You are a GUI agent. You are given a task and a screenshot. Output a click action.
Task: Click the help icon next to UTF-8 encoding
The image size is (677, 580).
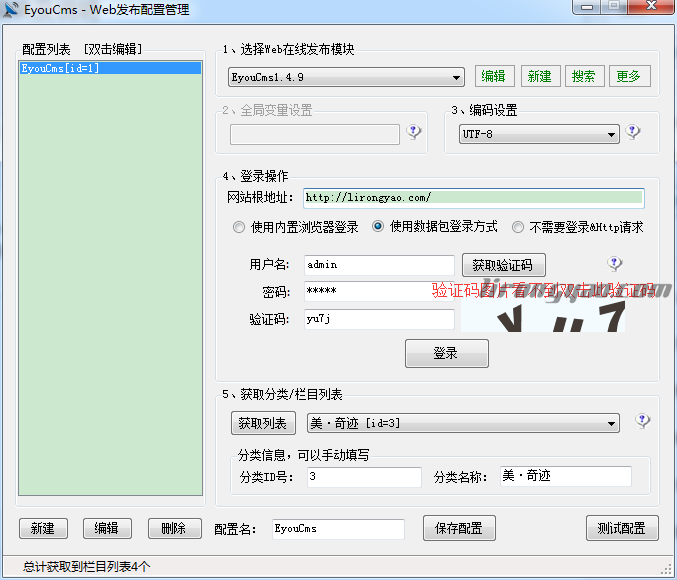tap(633, 132)
